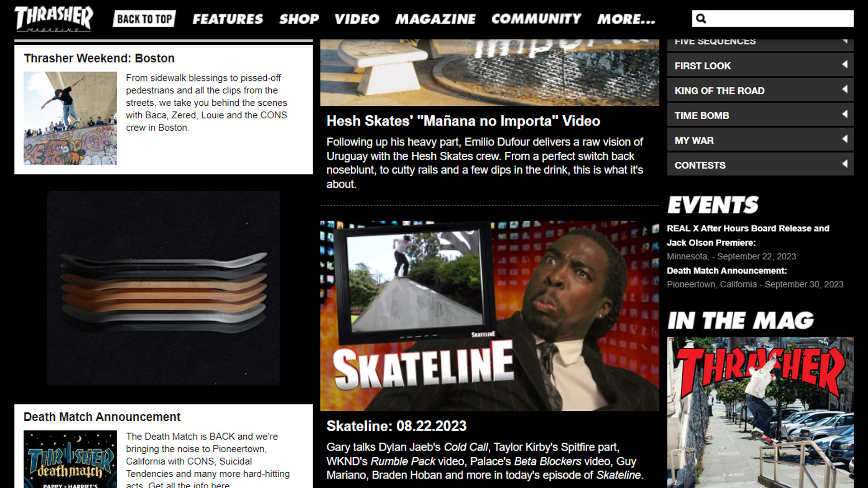868x488 pixels.
Task: Open the More... menu
Action: [x=626, y=19]
